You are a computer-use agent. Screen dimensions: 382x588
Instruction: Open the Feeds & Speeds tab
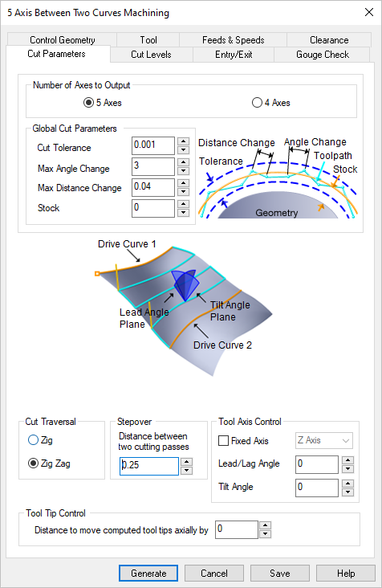234,39
